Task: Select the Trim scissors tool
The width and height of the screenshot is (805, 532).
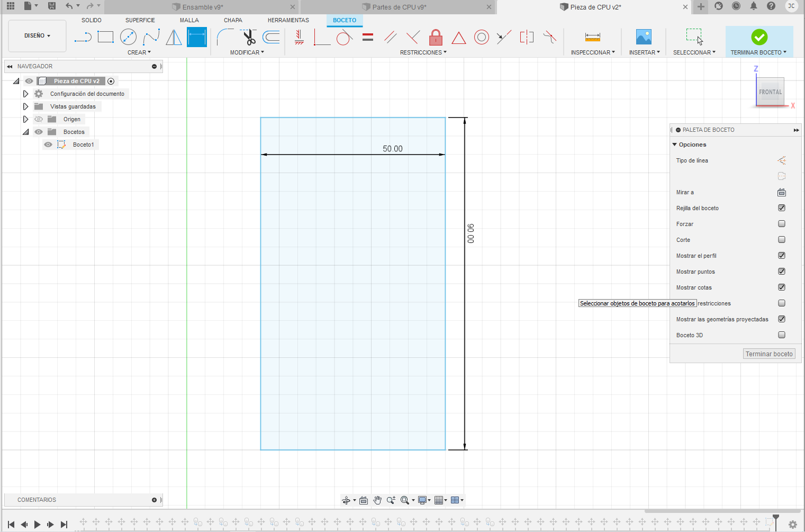Action: (248, 37)
